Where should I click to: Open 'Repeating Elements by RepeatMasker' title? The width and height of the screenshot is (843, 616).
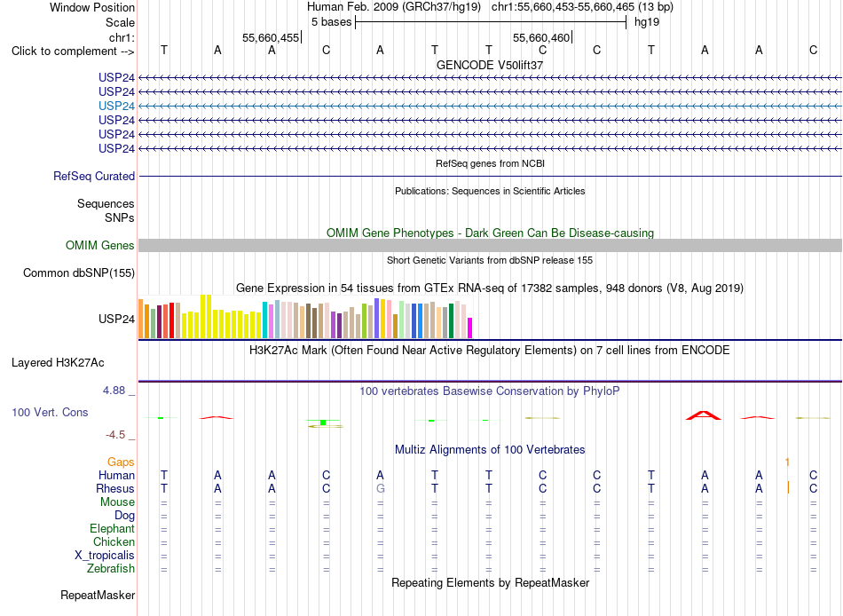pyautogui.click(x=490, y=582)
